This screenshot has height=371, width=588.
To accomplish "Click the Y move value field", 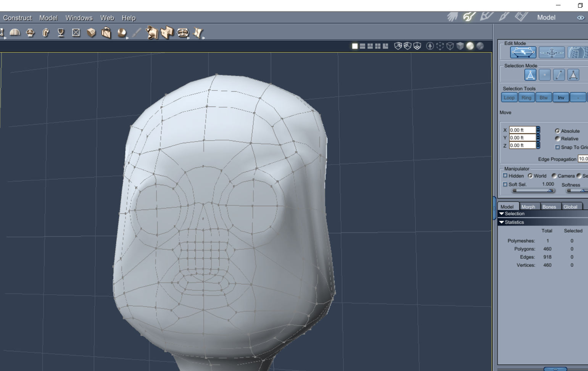I will point(523,138).
